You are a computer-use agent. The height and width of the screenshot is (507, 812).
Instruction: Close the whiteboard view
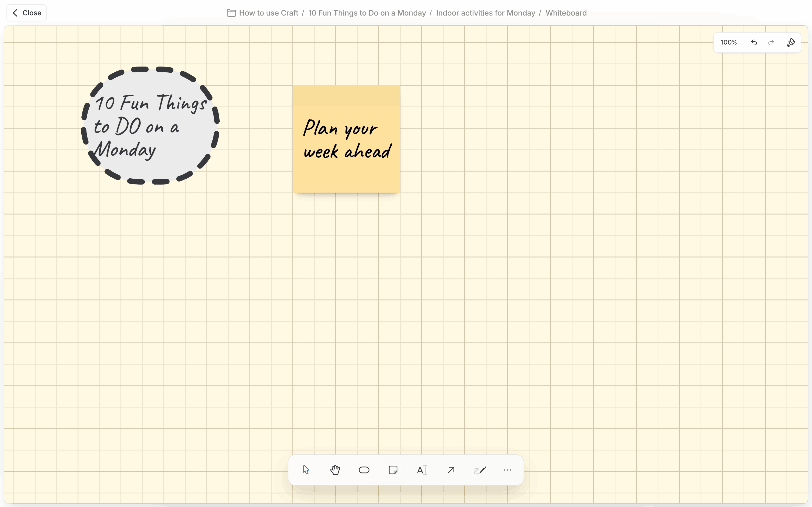click(27, 13)
